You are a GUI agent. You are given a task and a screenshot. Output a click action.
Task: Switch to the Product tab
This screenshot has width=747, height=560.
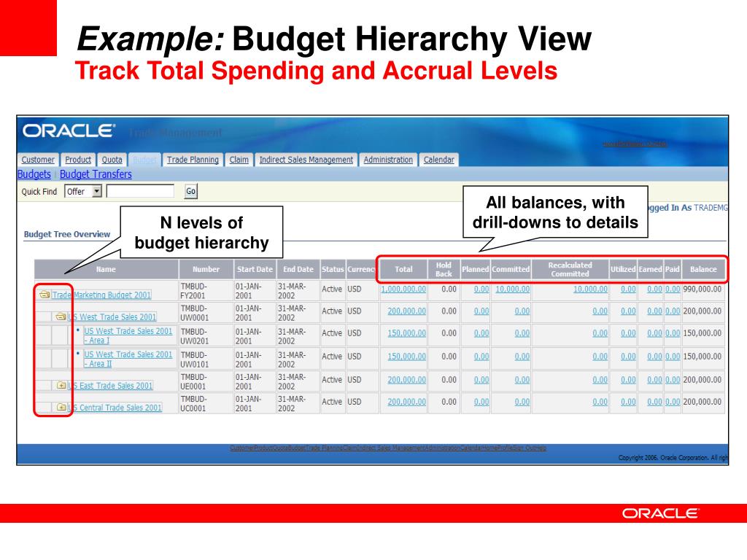tap(78, 160)
